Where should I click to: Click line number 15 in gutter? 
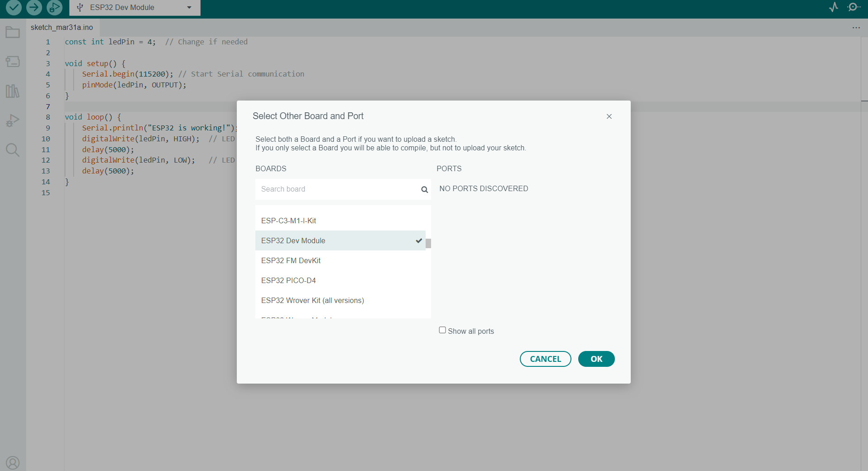tap(46, 192)
